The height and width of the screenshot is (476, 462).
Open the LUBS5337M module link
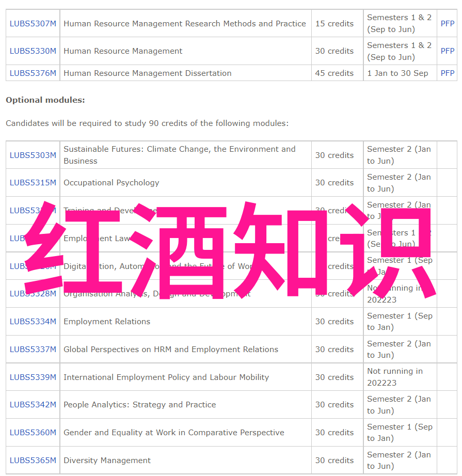click(x=33, y=350)
